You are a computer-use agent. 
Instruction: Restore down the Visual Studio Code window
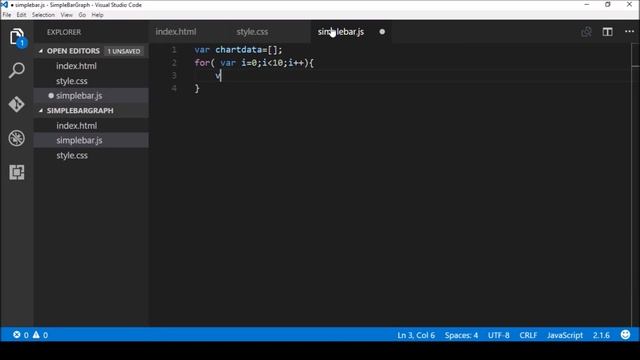[608, 4]
